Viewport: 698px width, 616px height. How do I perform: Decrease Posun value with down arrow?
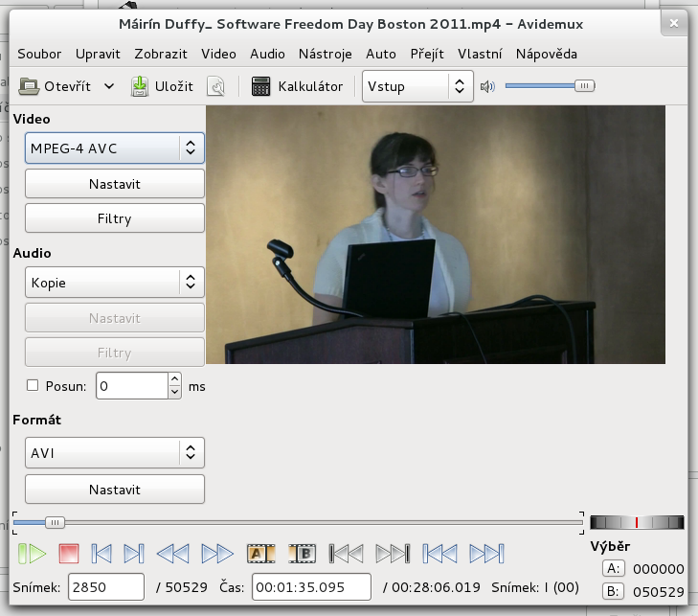click(x=175, y=392)
